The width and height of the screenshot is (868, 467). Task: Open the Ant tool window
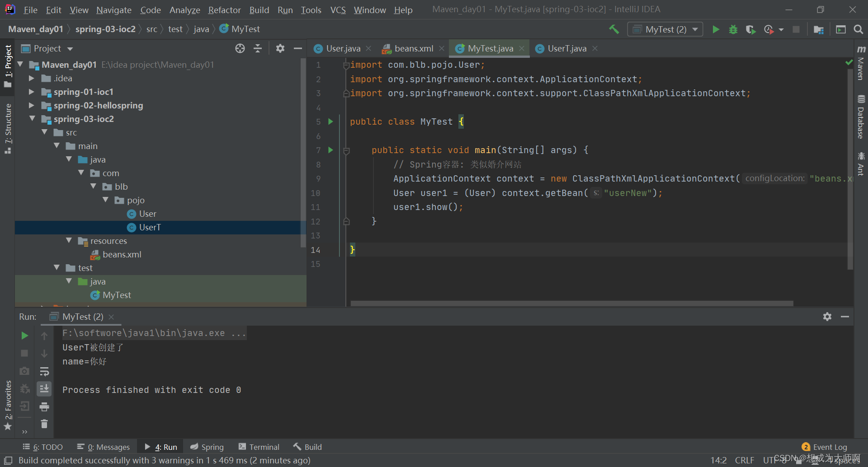click(x=861, y=163)
